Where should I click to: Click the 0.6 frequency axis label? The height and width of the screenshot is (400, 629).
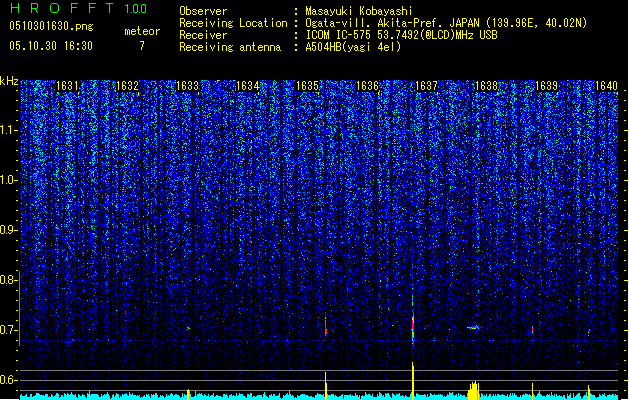click(9, 380)
